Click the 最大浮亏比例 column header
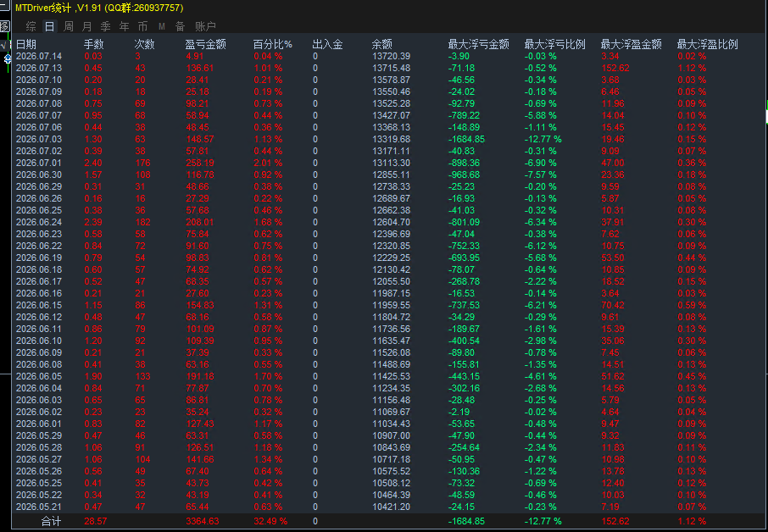 (555, 45)
